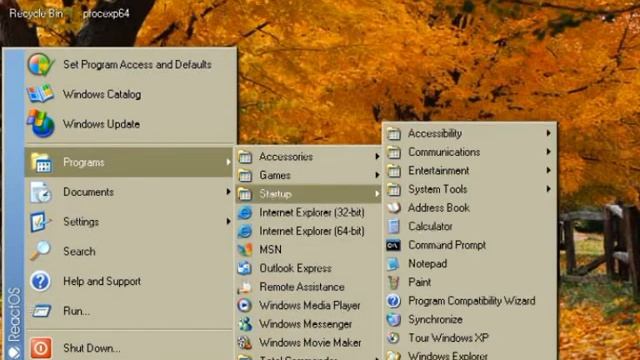
Task: Expand Entertainment submenu arrow
Action: click(x=549, y=170)
